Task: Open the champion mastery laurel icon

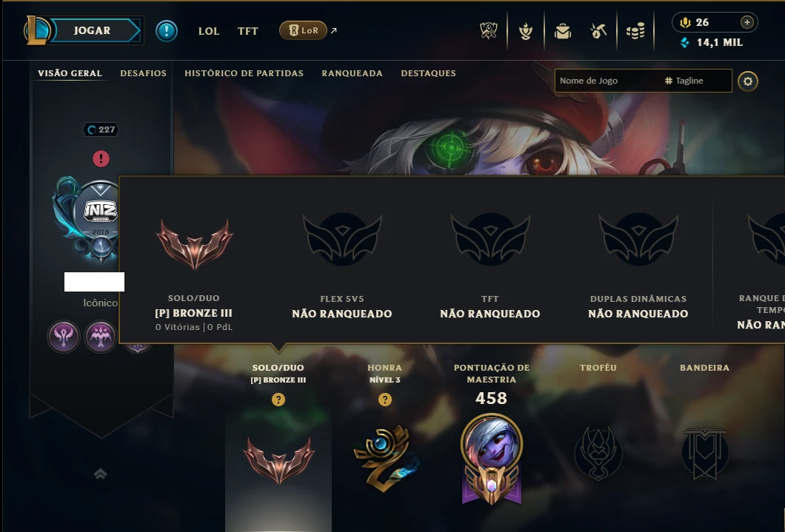Action: (526, 32)
